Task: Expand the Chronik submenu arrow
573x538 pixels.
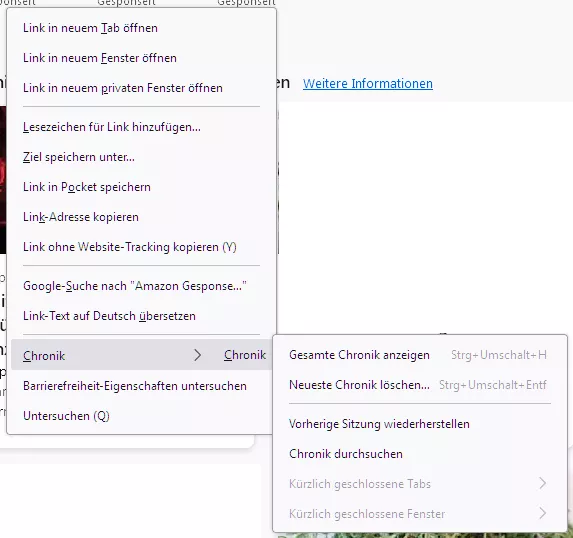Action: click(197, 355)
